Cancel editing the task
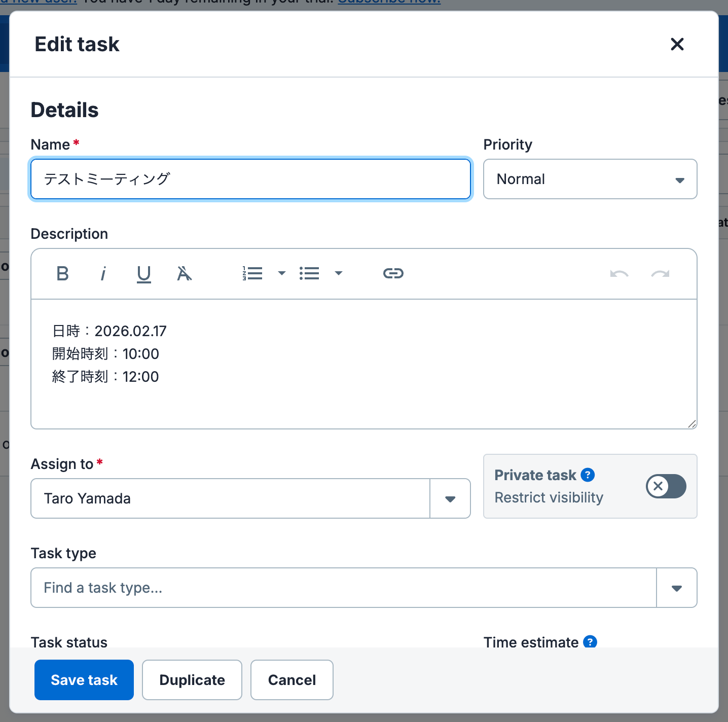Viewport: 728px width, 722px height. pos(292,680)
